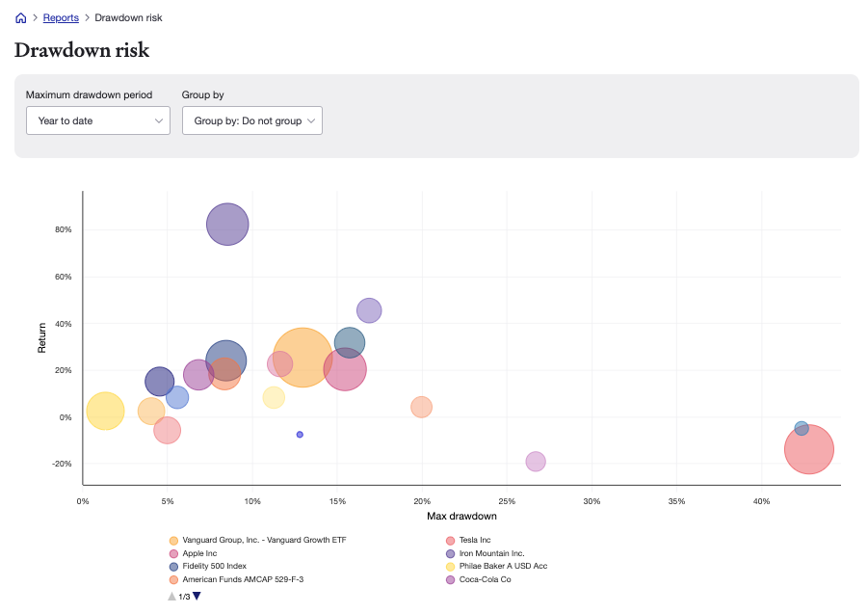The height and width of the screenshot is (614, 868).
Task: Click the Philae Baker A USD Acc legend marker
Action: pyautogui.click(x=450, y=567)
